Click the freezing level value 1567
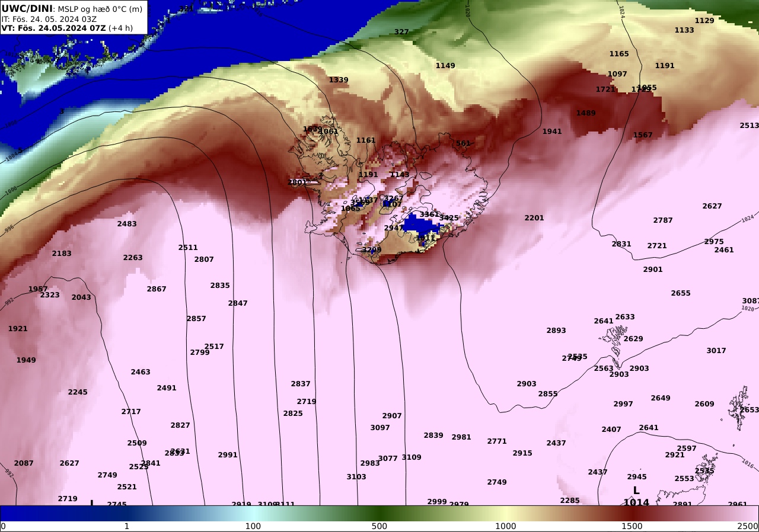759x532 pixels. coord(643,135)
